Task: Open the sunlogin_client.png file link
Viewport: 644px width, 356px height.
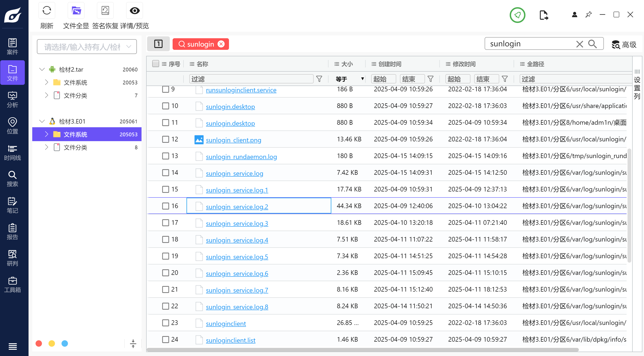Action: [x=233, y=140]
